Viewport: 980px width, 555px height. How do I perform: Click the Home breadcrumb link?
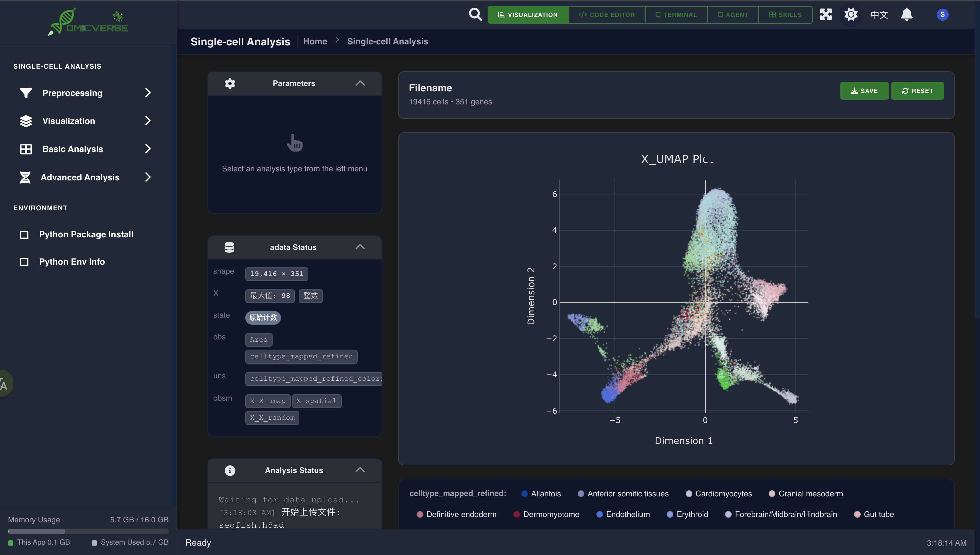pyautogui.click(x=315, y=41)
